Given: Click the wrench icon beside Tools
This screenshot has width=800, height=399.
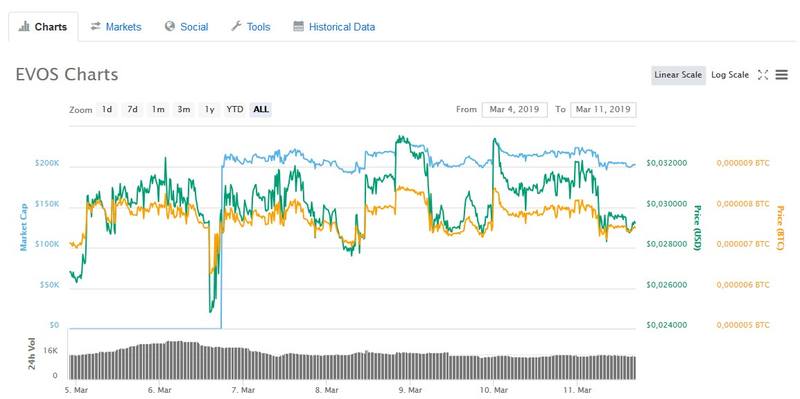Looking at the screenshot, I should (x=236, y=26).
